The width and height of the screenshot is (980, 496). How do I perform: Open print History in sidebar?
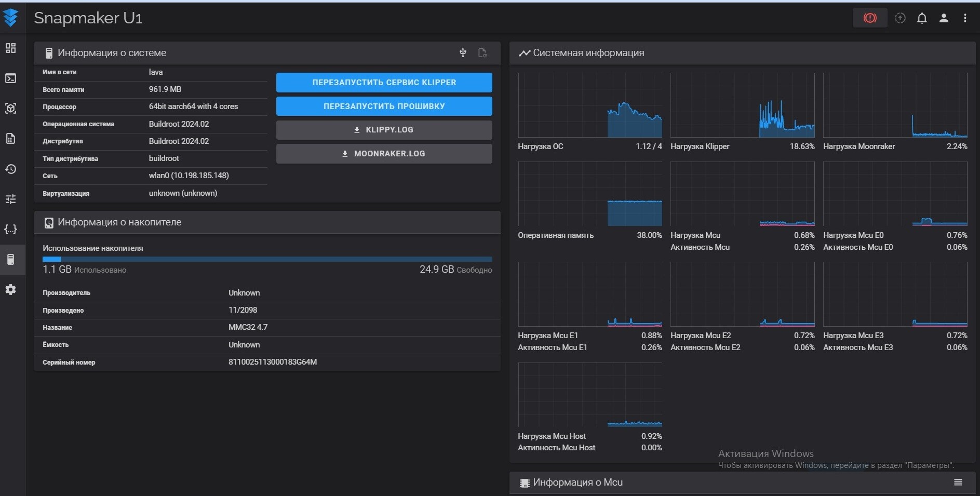tap(10, 169)
